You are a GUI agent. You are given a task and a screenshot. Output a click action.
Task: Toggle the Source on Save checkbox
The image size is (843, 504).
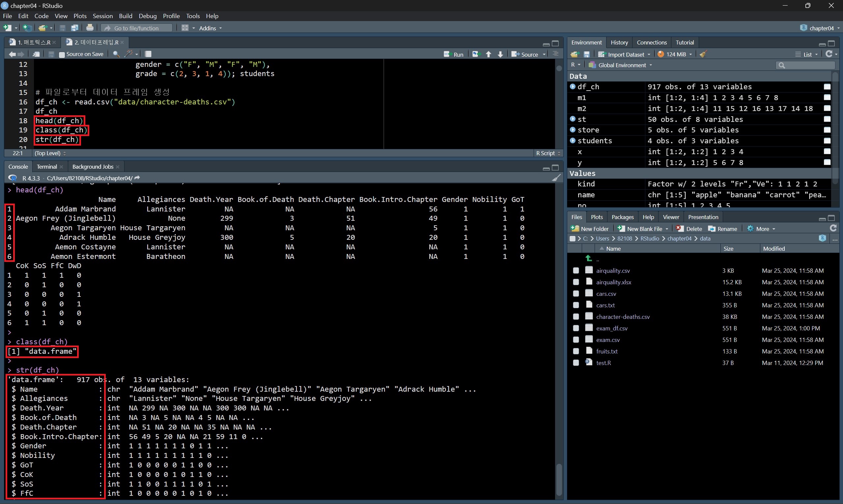(x=62, y=54)
